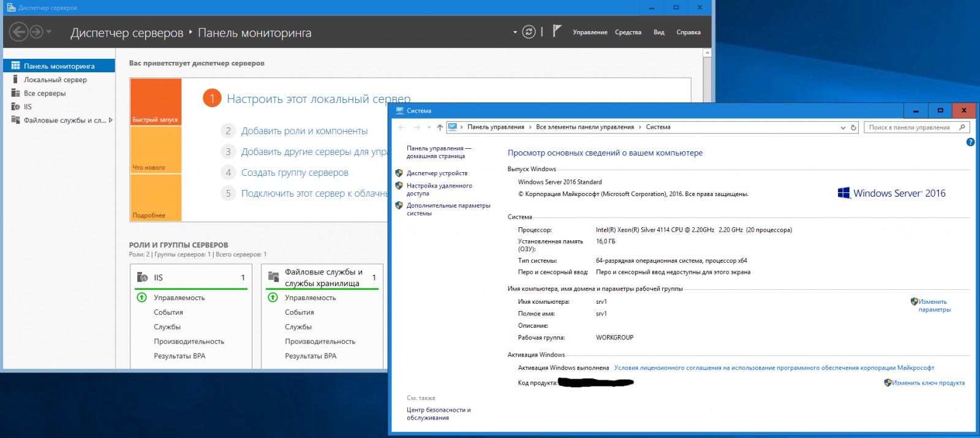This screenshot has height=438, width=980.
Task: Open license terms link for Microsoft software
Action: pyautogui.click(x=774, y=368)
